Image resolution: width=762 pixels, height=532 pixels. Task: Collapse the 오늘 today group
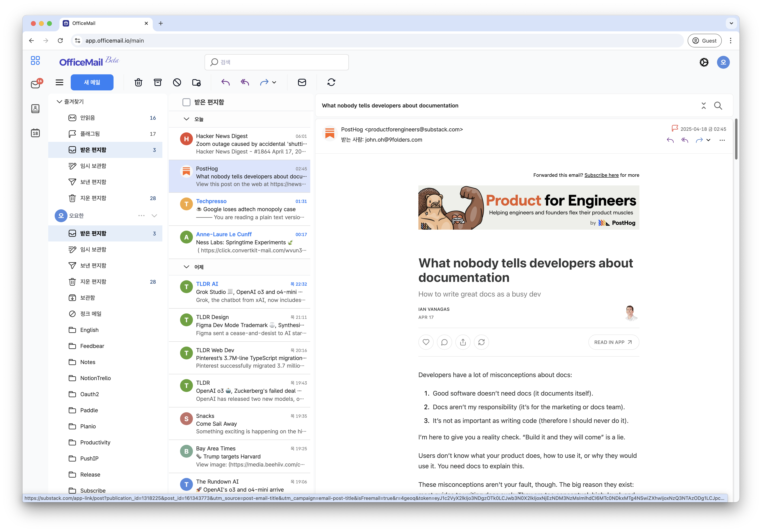186,119
